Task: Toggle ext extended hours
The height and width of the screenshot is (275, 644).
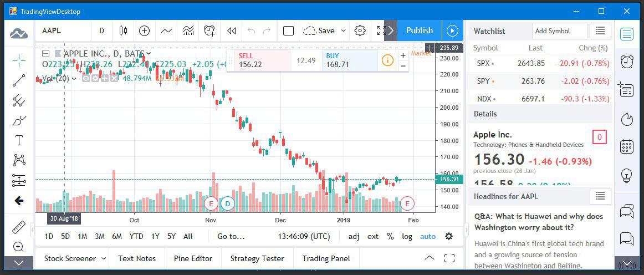Action: pyautogui.click(x=373, y=236)
